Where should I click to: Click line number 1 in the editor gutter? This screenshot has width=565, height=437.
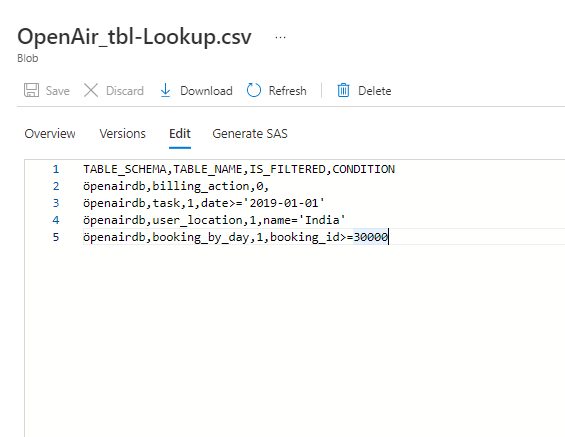(x=56, y=169)
